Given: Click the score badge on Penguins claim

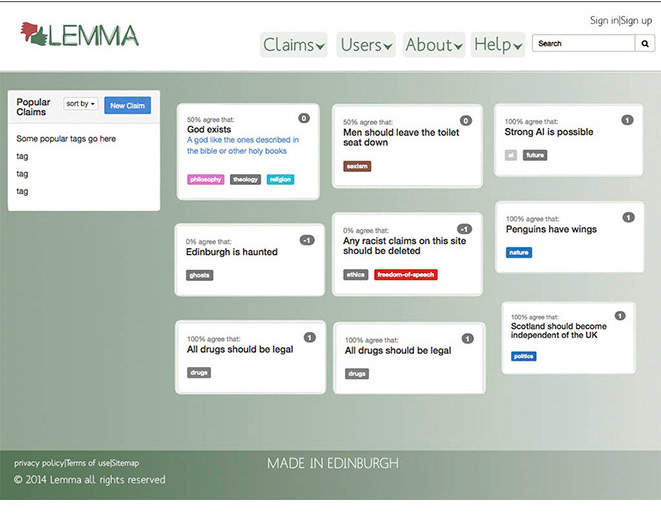Looking at the screenshot, I should click(629, 218).
